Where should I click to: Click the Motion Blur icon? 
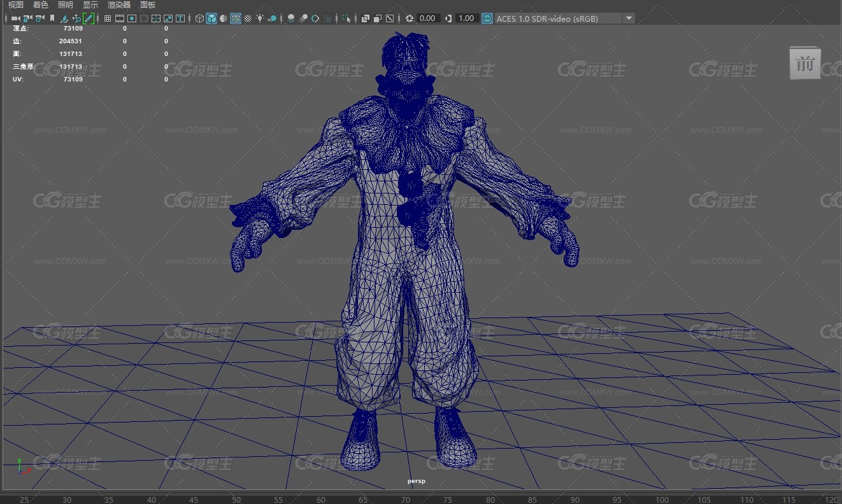303,18
